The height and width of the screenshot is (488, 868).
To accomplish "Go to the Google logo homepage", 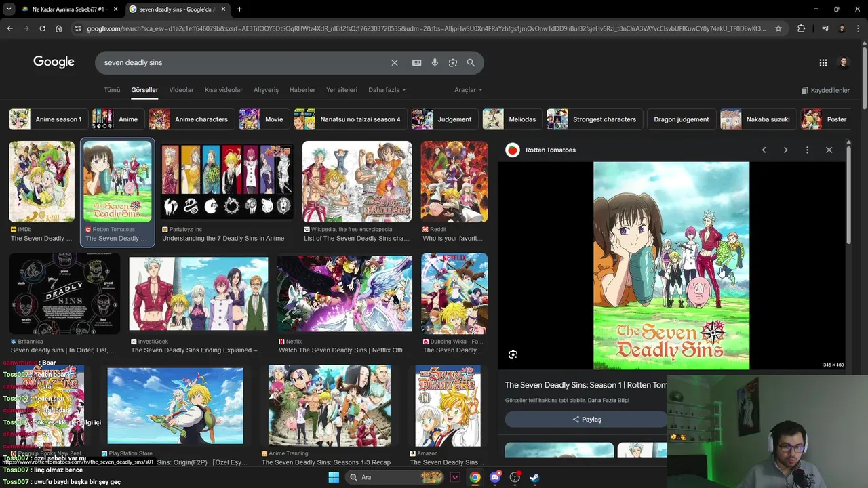I will (54, 62).
